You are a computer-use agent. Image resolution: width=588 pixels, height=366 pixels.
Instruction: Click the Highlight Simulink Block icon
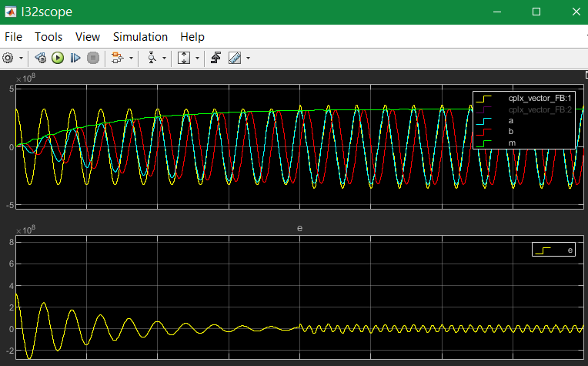pyautogui.click(x=117, y=58)
